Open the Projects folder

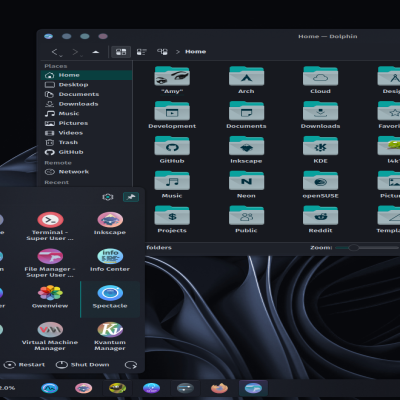tap(172, 220)
